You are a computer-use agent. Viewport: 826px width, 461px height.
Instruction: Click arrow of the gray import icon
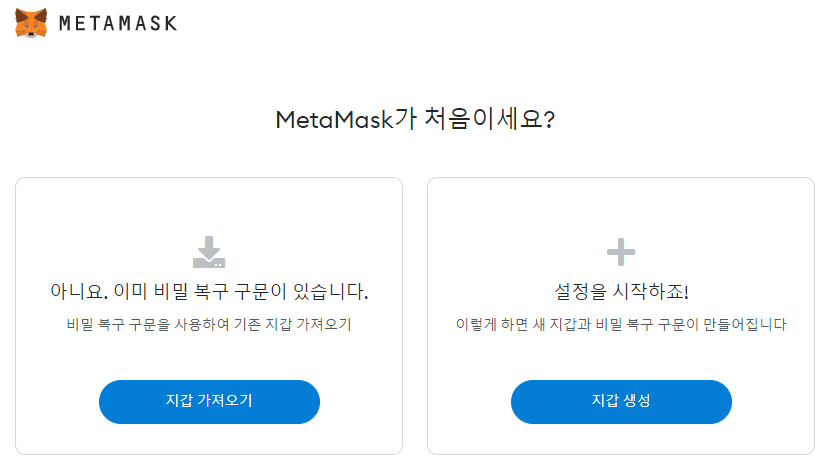[x=209, y=248]
